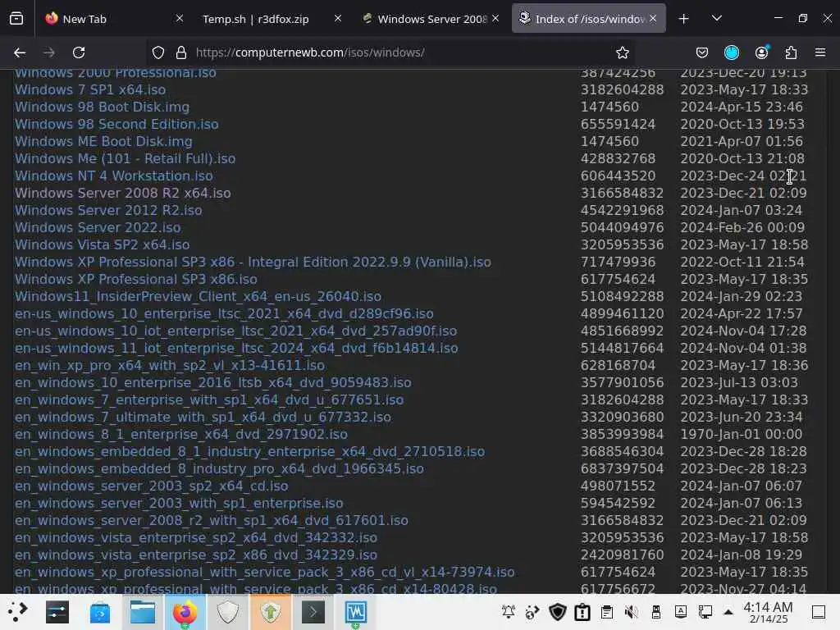Activate the Firefox taskbar icon
This screenshot has width=840, height=630.
pos(185,612)
